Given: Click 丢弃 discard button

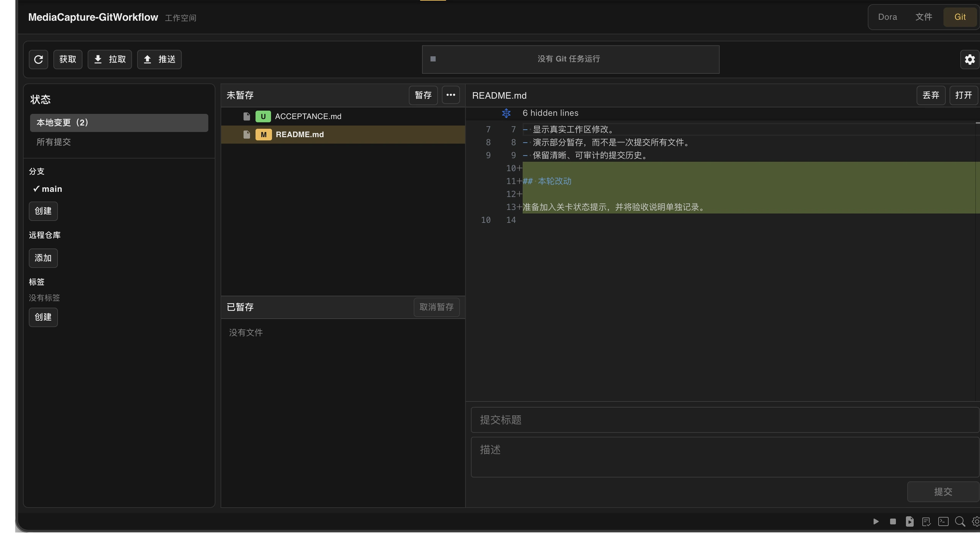Looking at the screenshot, I should click(931, 95).
